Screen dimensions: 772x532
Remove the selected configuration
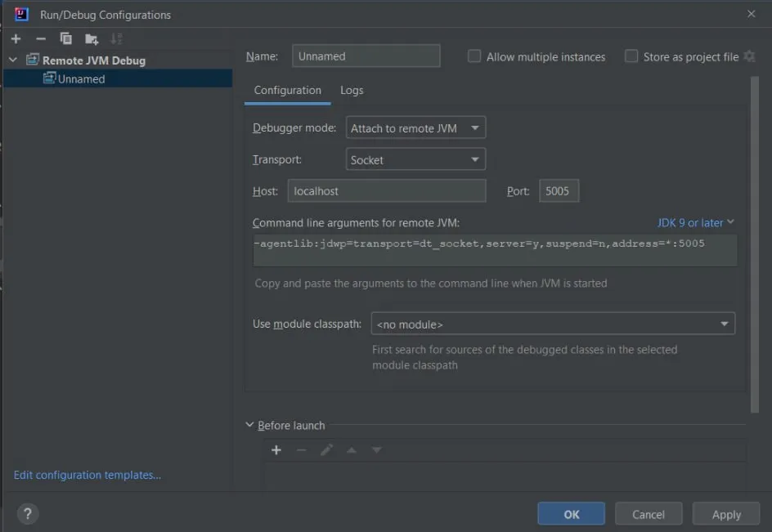click(x=39, y=38)
